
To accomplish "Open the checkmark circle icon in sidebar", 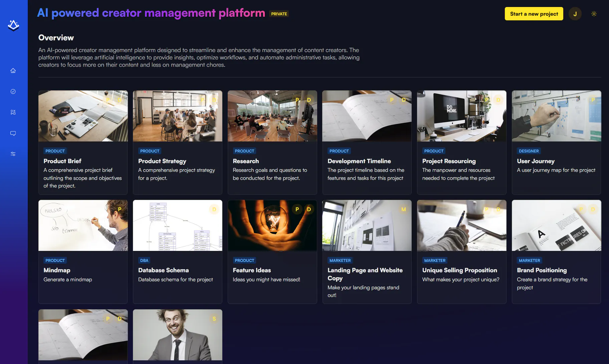I will point(13,91).
